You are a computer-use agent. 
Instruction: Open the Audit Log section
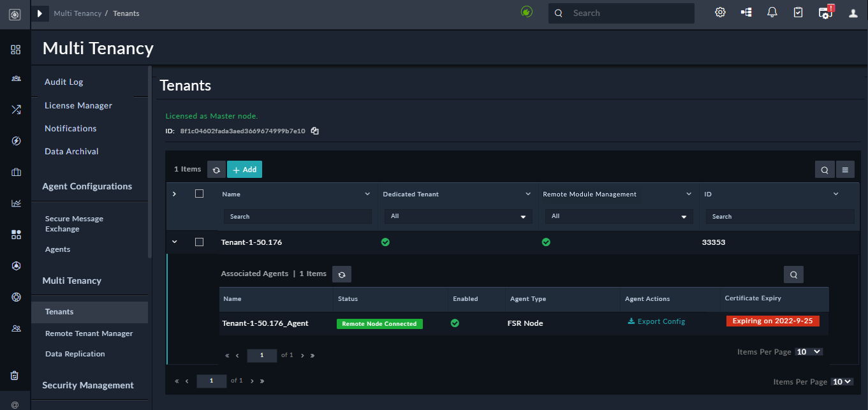(x=63, y=82)
